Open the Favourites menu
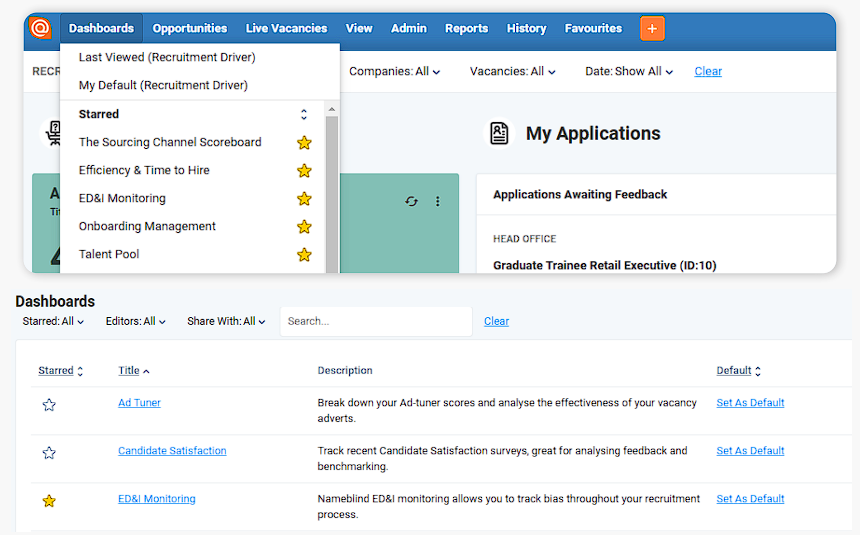Viewport: 860px width, 535px height. pyautogui.click(x=593, y=28)
